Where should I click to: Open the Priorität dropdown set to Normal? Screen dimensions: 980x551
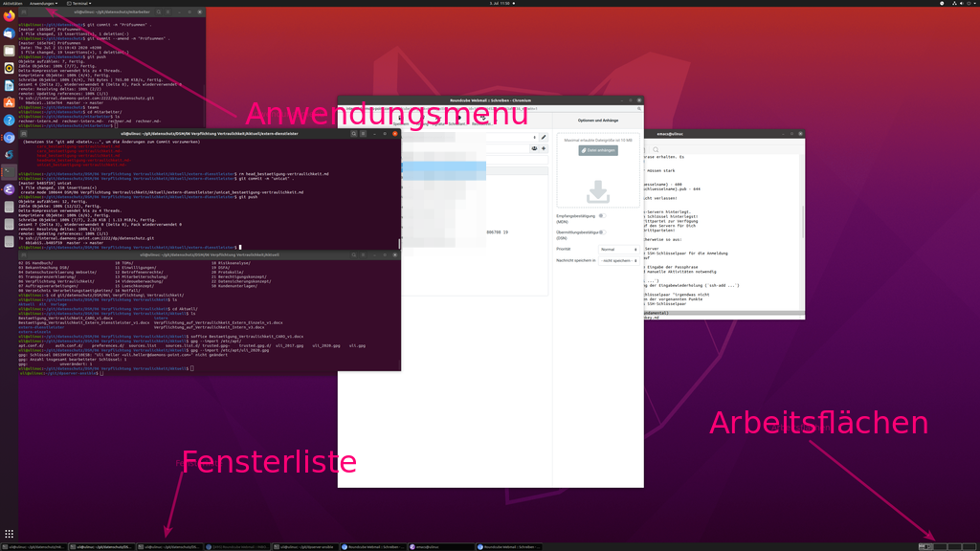click(619, 250)
